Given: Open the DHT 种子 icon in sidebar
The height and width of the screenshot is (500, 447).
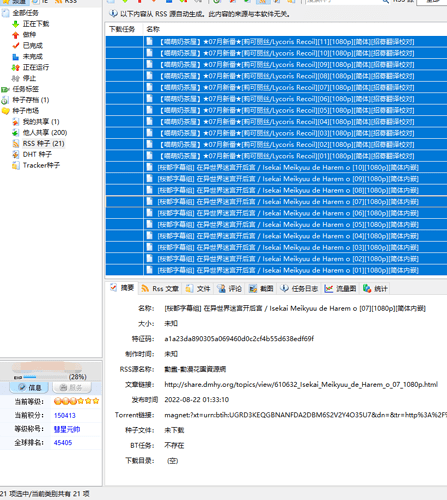Looking at the screenshot, I should coord(16,154).
